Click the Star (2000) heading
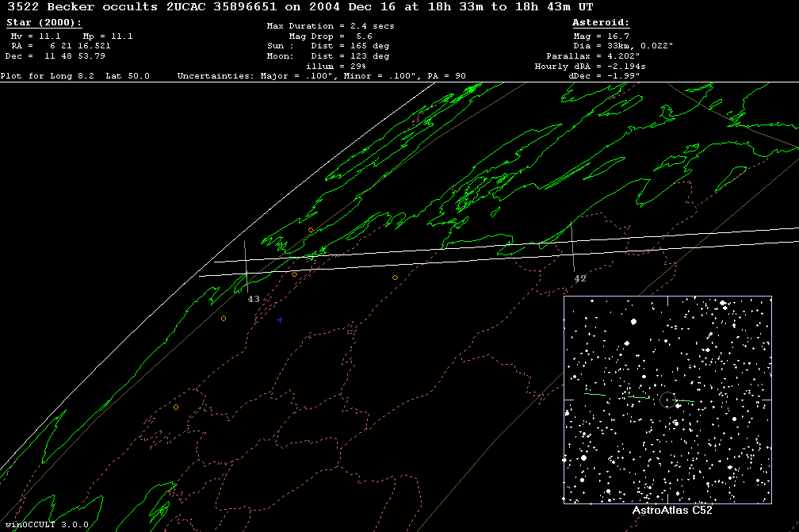Screen dimensions: 799x532 coord(44,23)
